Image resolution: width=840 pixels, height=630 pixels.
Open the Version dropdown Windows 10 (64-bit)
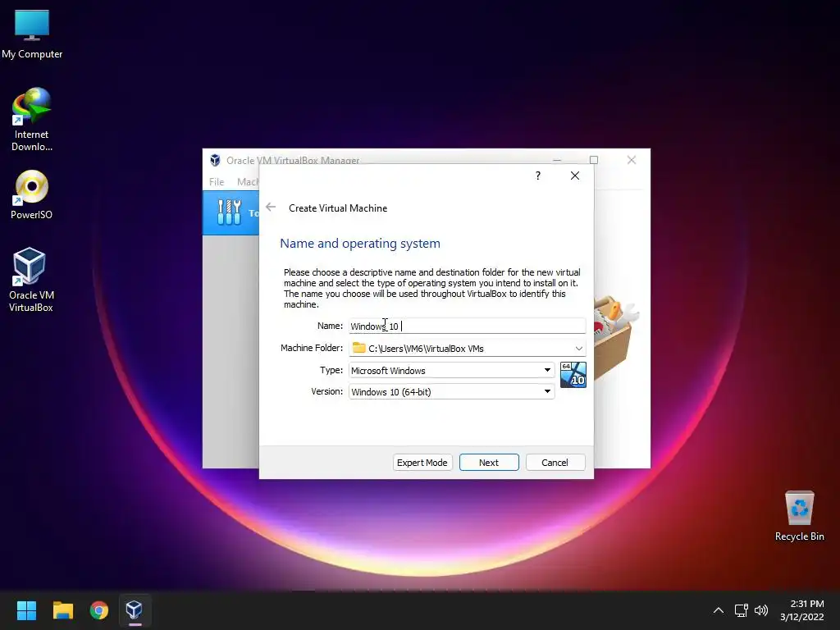[x=452, y=391]
